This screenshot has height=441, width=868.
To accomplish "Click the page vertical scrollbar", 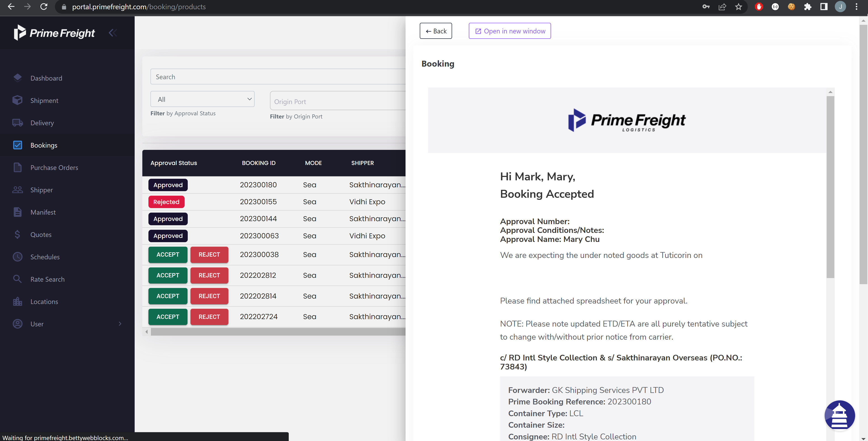I will [x=863, y=155].
